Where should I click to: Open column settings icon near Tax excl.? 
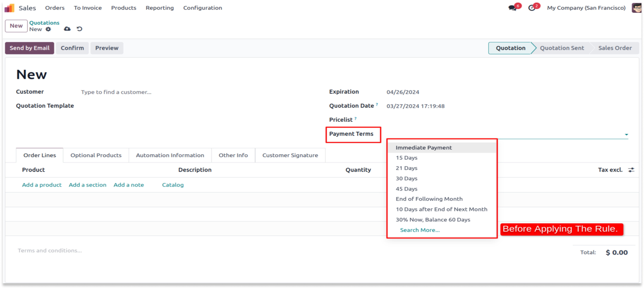coord(631,170)
